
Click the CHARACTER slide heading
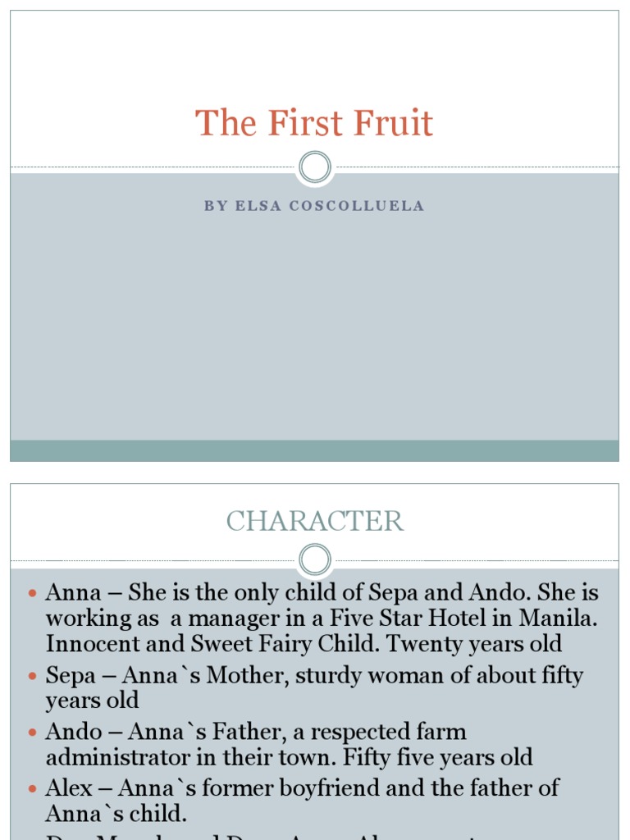(314, 521)
